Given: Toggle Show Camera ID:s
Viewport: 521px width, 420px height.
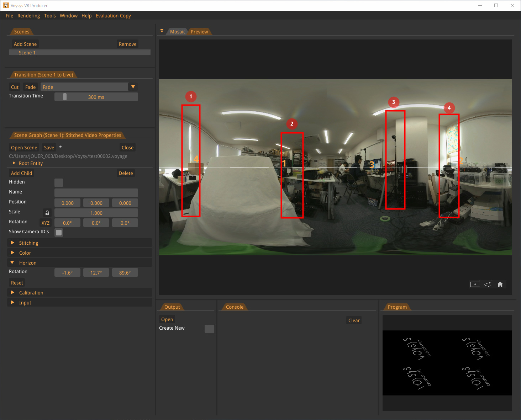Looking at the screenshot, I should click(58, 233).
